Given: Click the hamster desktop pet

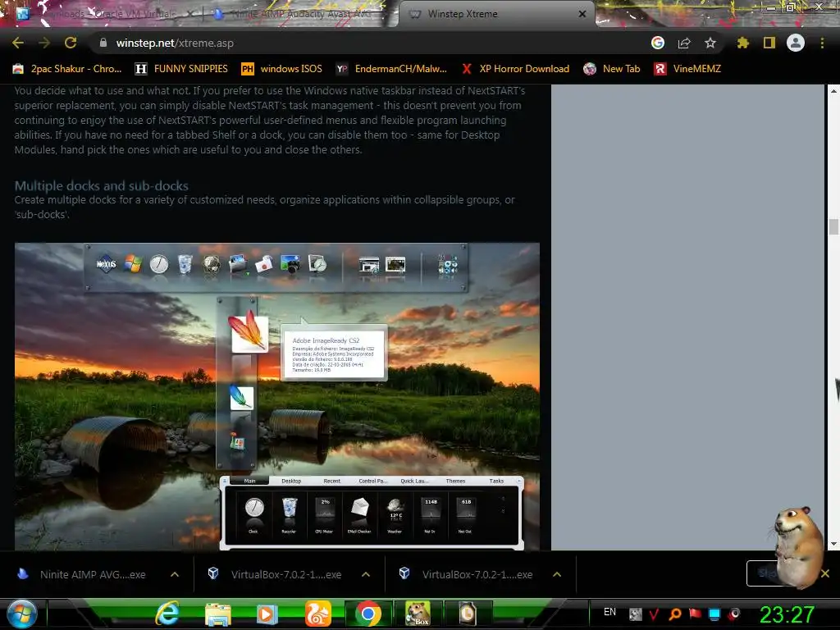Looking at the screenshot, I should pyautogui.click(x=798, y=546).
